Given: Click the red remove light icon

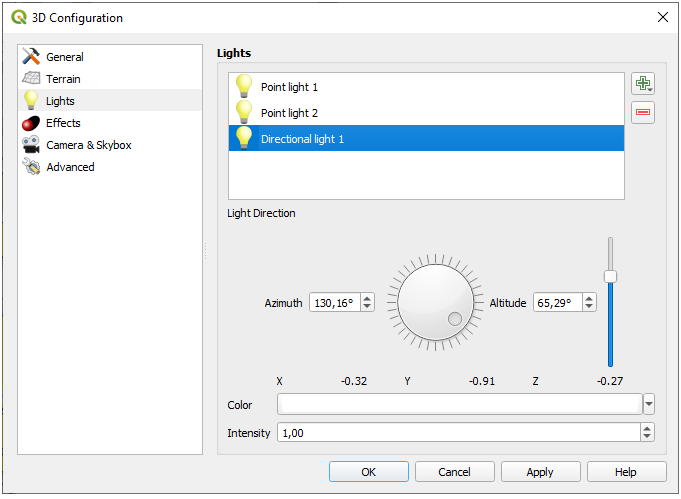Looking at the screenshot, I should (x=642, y=112).
